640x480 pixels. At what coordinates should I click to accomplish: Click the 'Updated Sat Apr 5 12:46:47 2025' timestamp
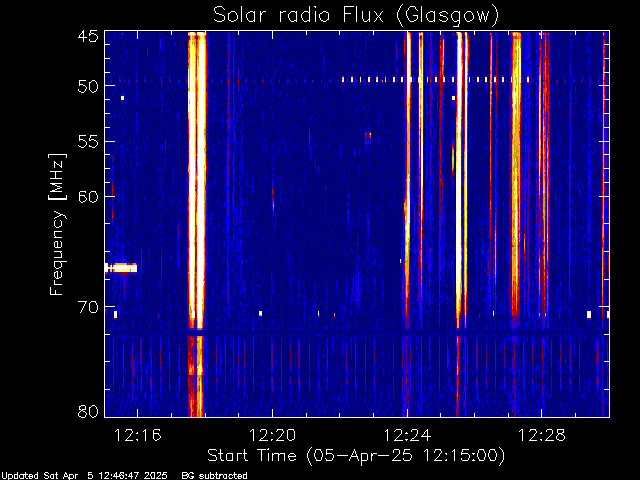[x=84, y=476]
